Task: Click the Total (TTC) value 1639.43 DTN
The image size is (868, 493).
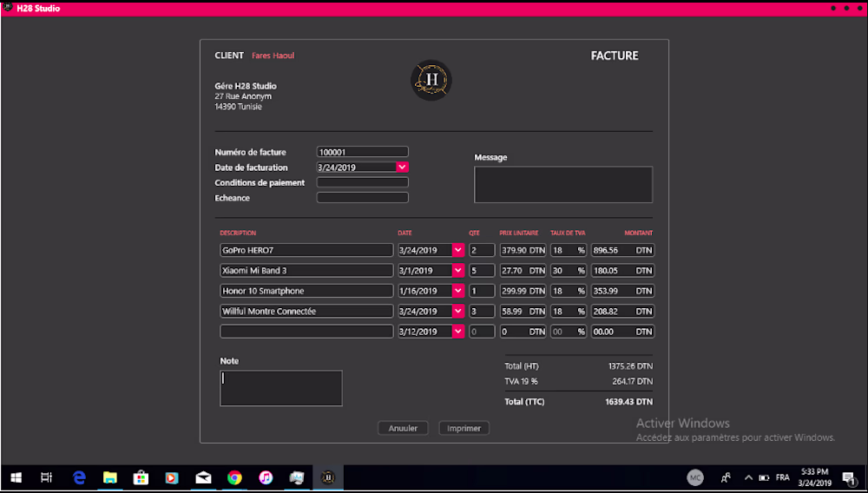Action: (x=628, y=402)
